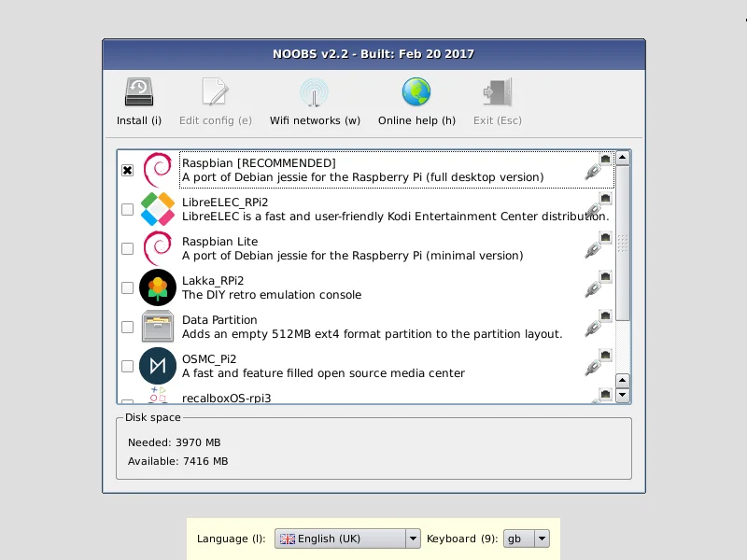
Task: Click the Install (i) disk icon
Action: pyautogui.click(x=139, y=91)
